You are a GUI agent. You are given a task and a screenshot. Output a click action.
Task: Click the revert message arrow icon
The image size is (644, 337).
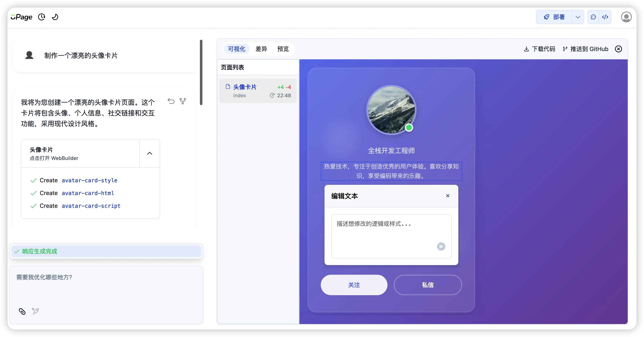(x=171, y=101)
